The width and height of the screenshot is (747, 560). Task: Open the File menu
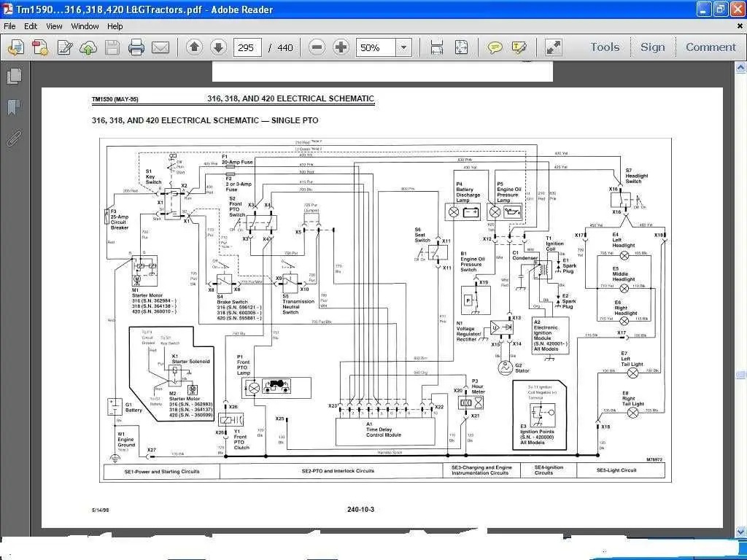click(9, 26)
